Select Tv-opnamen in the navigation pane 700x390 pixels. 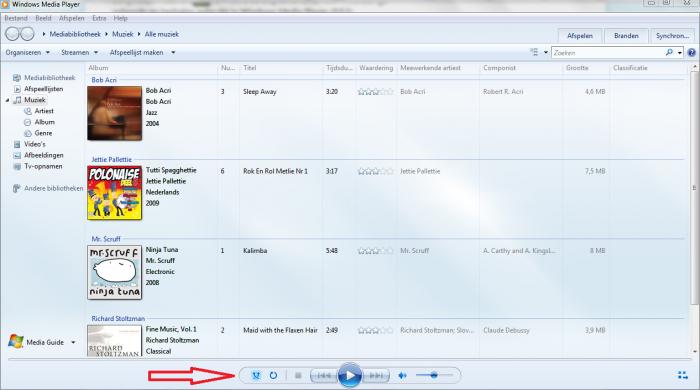point(38,166)
